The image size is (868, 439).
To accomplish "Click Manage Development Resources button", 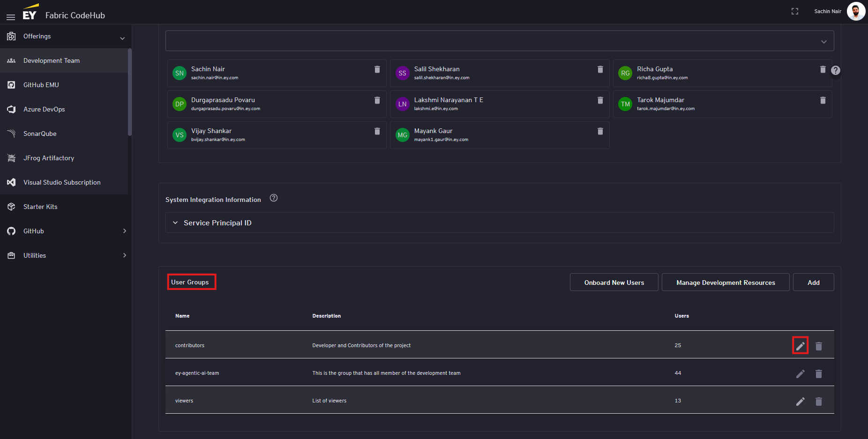I will pos(725,283).
